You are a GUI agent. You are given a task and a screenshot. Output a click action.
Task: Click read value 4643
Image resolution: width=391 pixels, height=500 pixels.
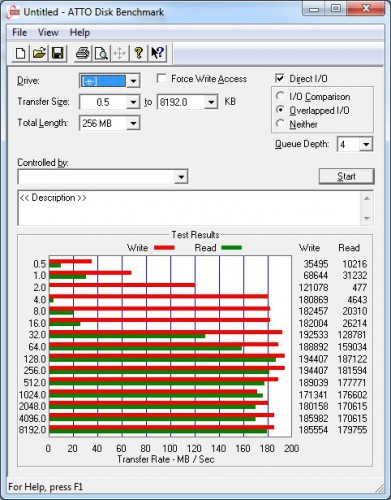(357, 300)
